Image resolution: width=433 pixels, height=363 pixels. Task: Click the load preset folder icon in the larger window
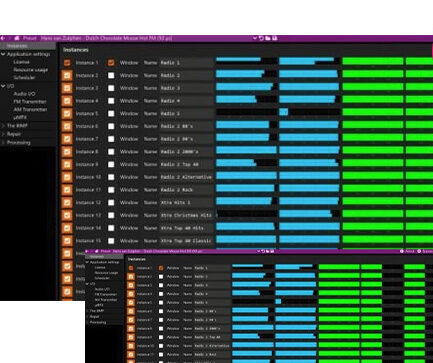click(268, 38)
